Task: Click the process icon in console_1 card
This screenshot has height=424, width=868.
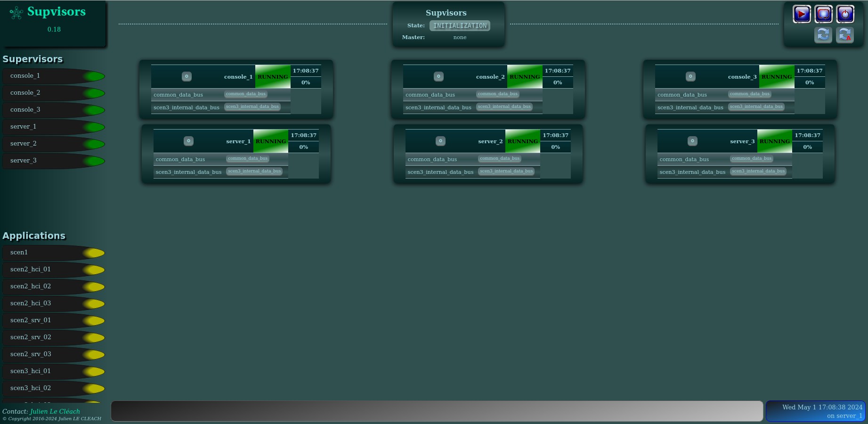Action: 187,76
